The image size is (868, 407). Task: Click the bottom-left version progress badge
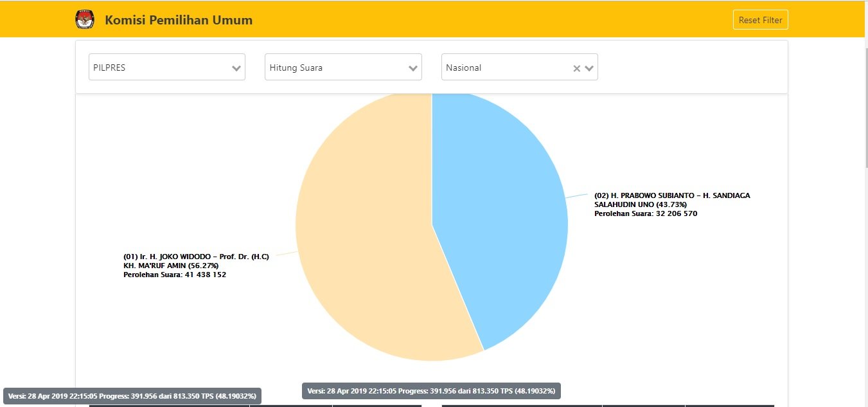coord(132,395)
